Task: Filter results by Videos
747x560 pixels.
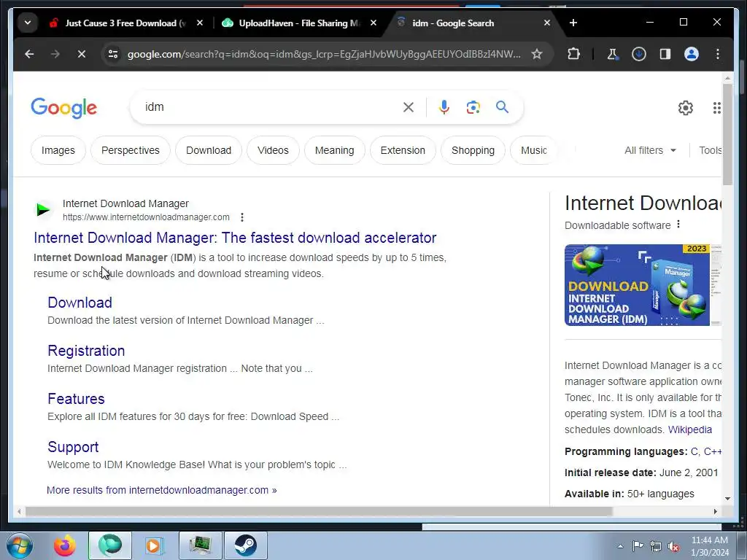Action: (273, 150)
